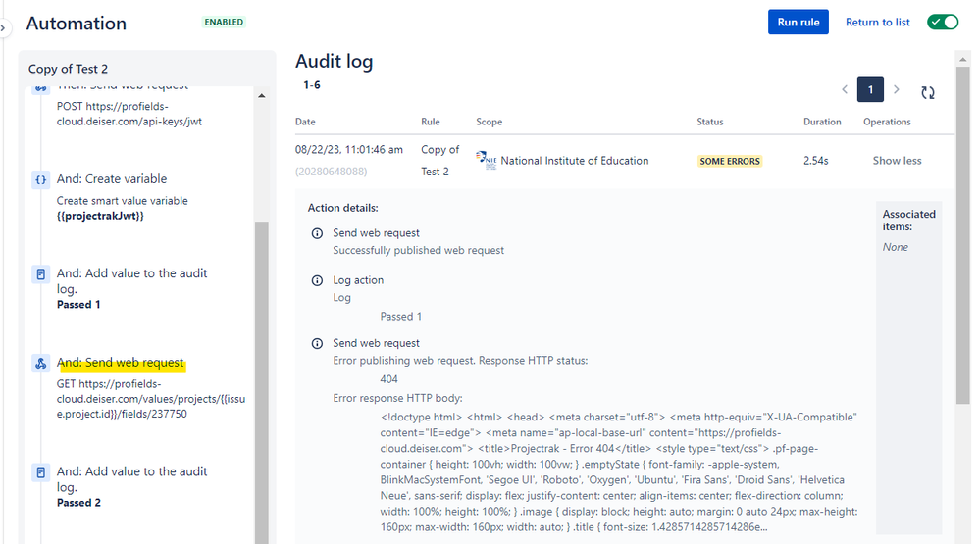The height and width of the screenshot is (544, 980).
Task: Click the Passed 2 audit log step icon
Action: point(40,472)
